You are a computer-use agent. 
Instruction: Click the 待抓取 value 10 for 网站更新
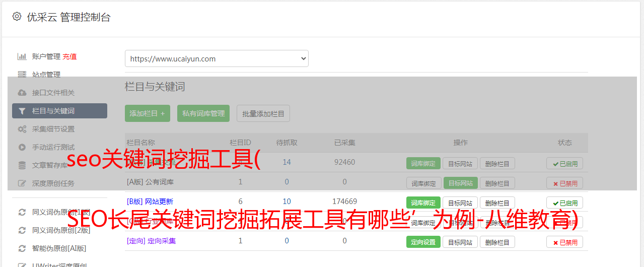tap(287, 202)
